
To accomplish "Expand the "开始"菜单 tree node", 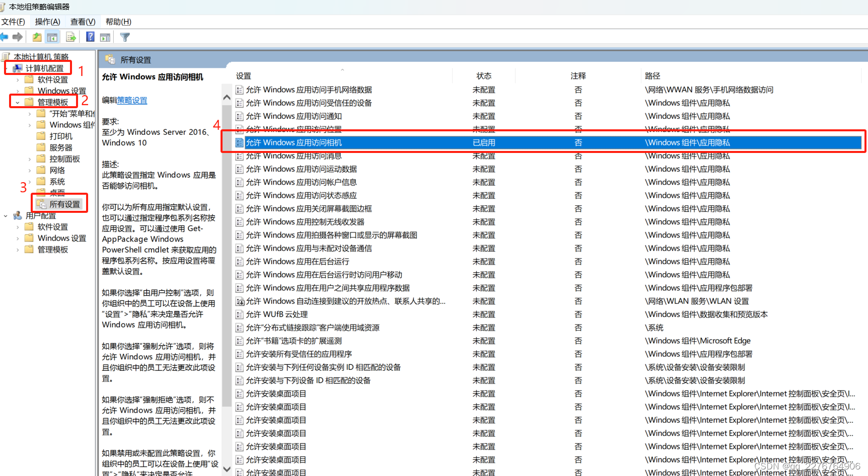I will point(30,114).
